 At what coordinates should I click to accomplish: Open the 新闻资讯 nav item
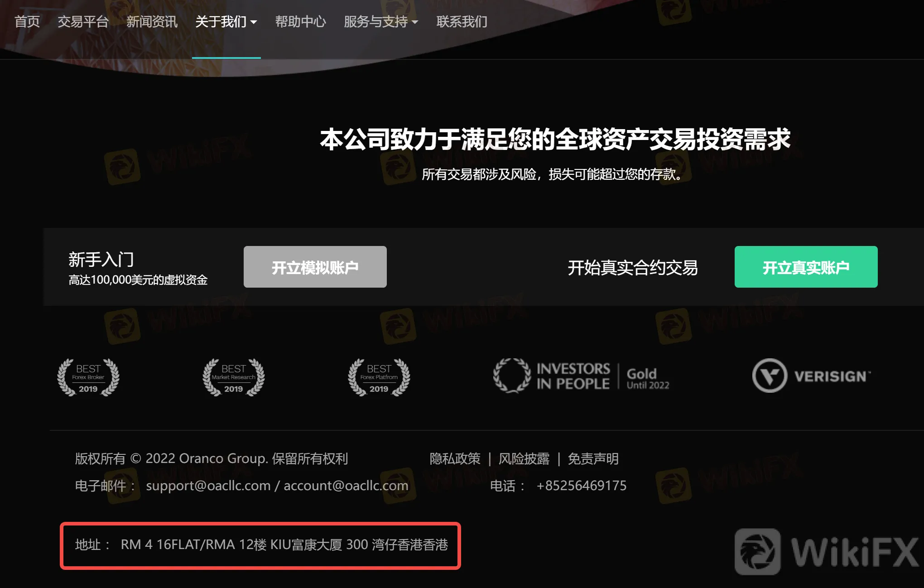[x=152, y=22]
